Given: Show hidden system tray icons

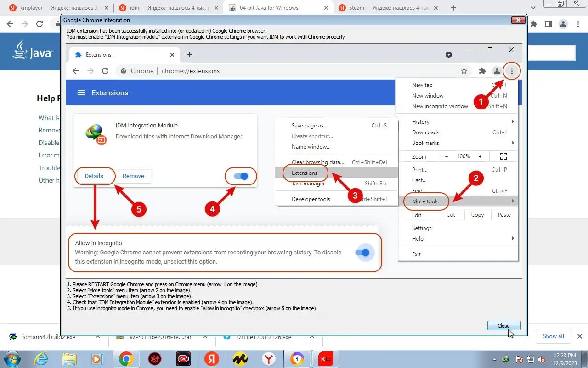Looking at the screenshot, I should coord(494,359).
